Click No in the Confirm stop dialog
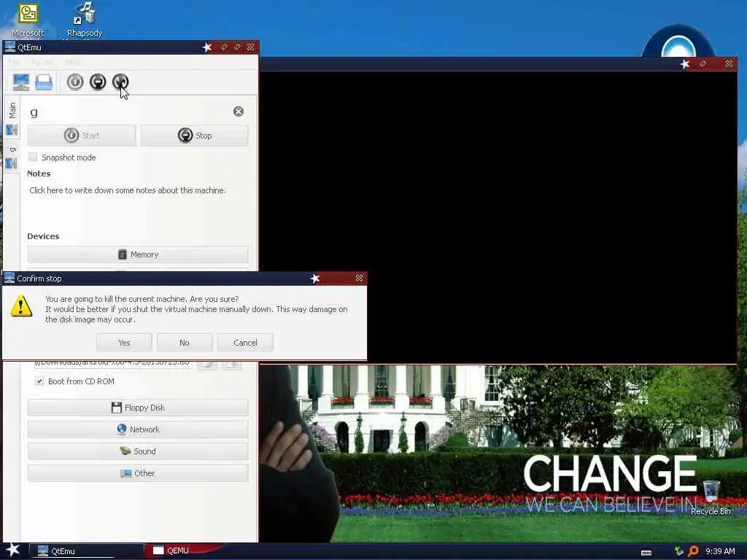The image size is (747, 560). pyautogui.click(x=185, y=343)
